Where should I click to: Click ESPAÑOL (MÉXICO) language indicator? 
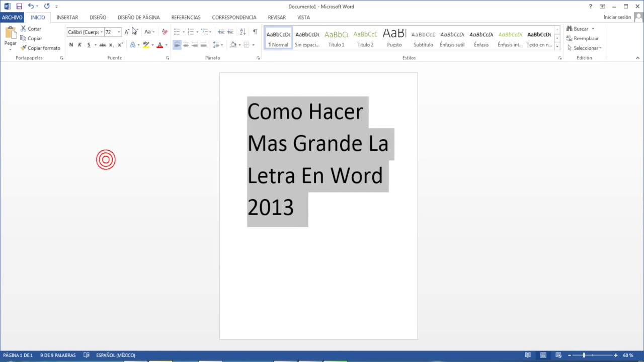[x=115, y=355]
